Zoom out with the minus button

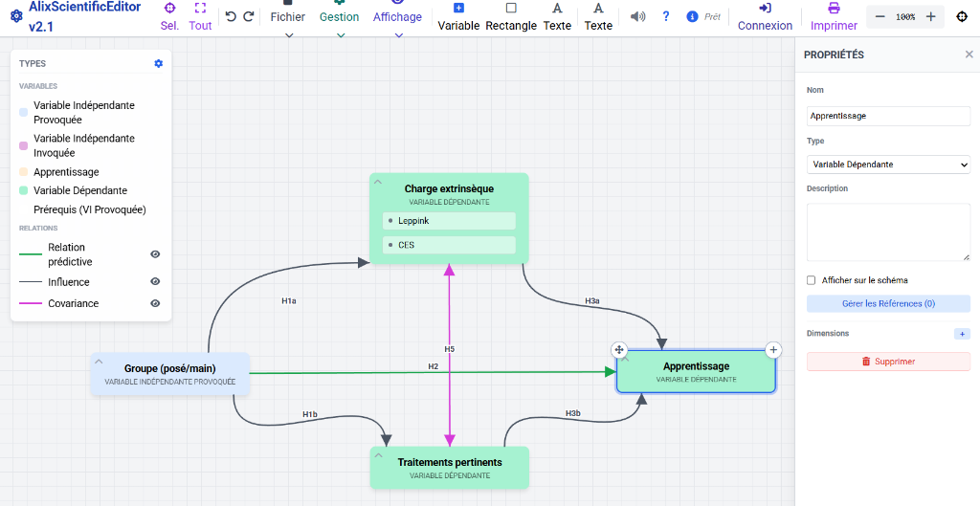pyautogui.click(x=880, y=17)
